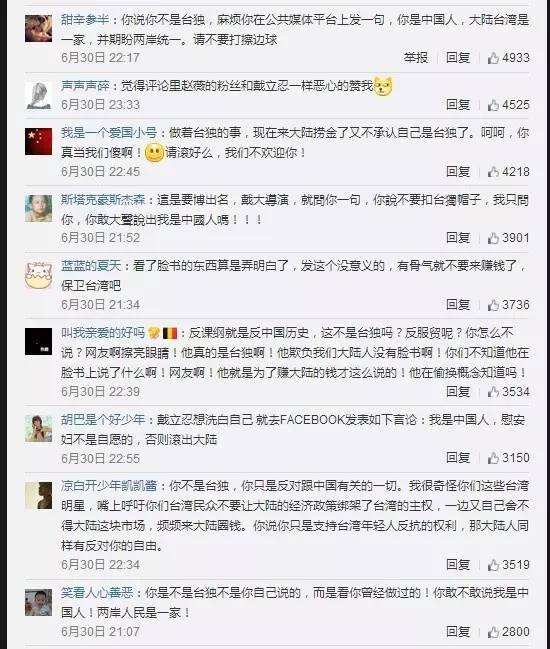
Task: Click the avatar of 蓝蓝的夏天
Action: coord(38,275)
